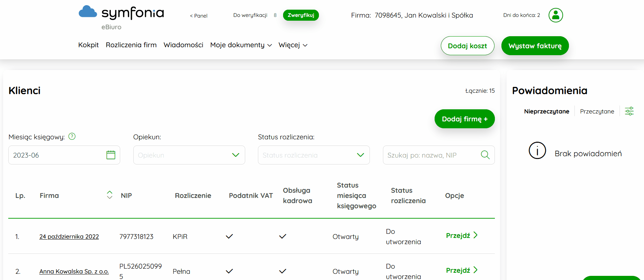644x280 pixels.
Task: Open the Anna Kowalska Sp. z o.o. link
Action: [74, 271]
